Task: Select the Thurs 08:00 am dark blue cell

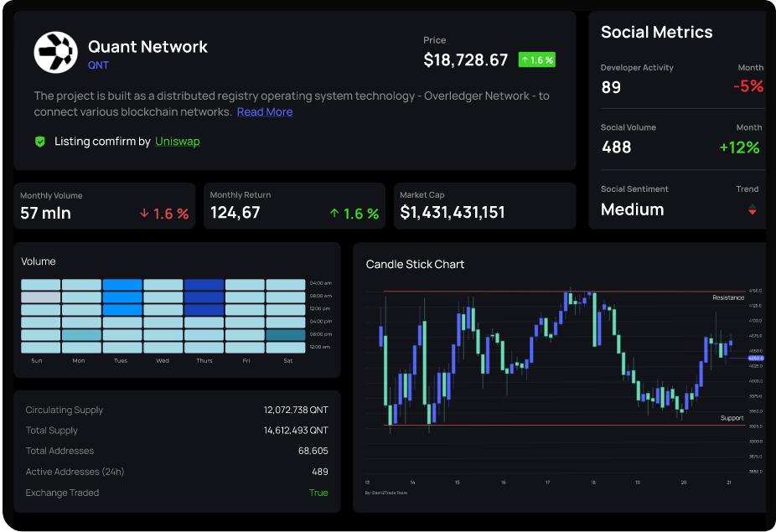Action: pyautogui.click(x=204, y=297)
